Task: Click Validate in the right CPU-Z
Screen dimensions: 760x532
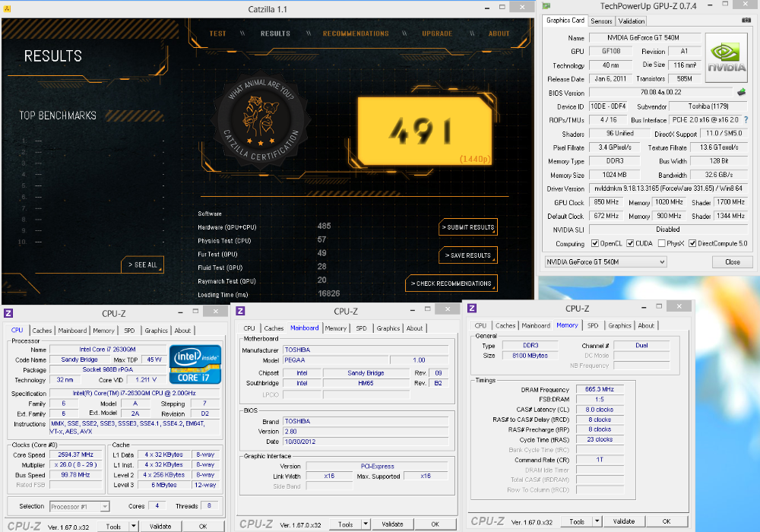Action: 624,521
